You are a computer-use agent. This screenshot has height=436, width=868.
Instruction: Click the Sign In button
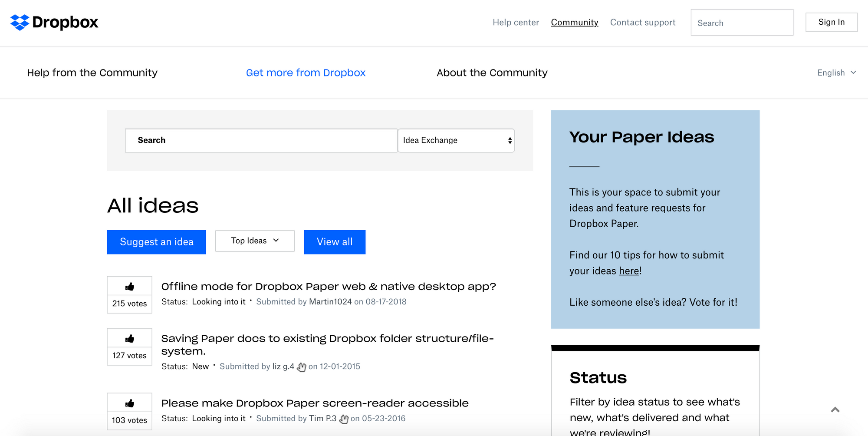tap(831, 22)
